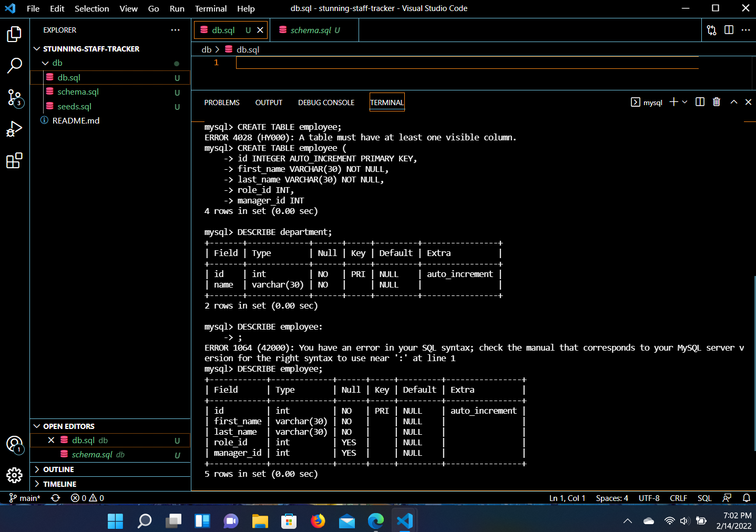Kill the mysql terminal with the trash icon
The width and height of the screenshot is (756, 532).
[717, 102]
